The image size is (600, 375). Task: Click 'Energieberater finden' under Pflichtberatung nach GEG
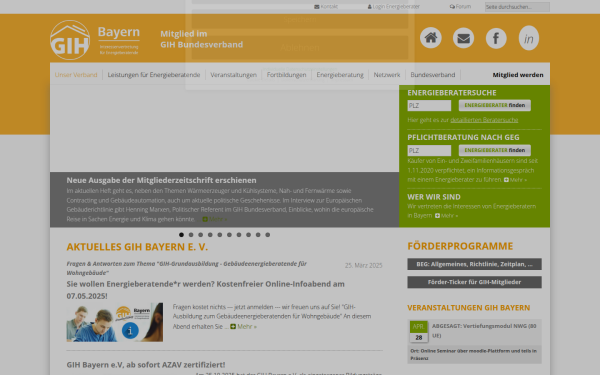pyautogui.click(x=494, y=150)
